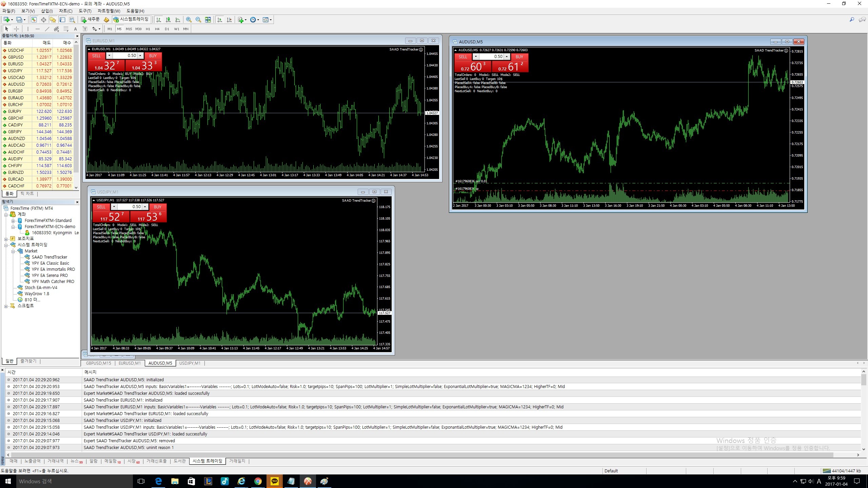Click the 새주문 new order button
The image size is (868, 488).
90,20
